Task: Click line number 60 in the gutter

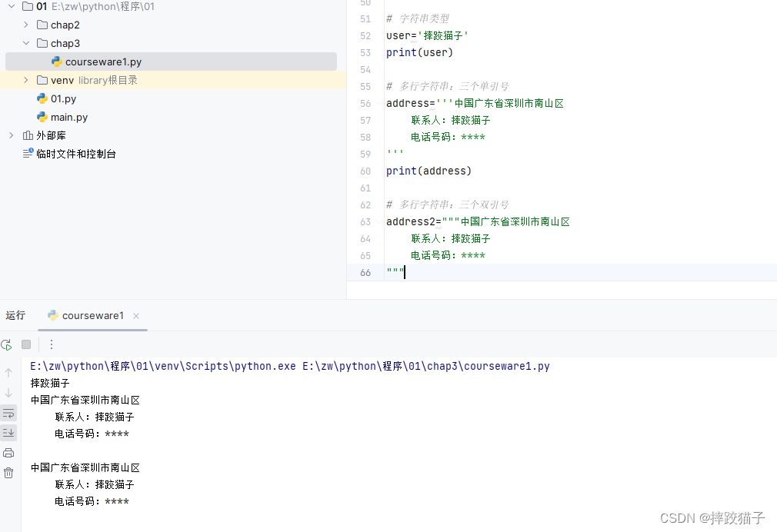Action: click(365, 171)
